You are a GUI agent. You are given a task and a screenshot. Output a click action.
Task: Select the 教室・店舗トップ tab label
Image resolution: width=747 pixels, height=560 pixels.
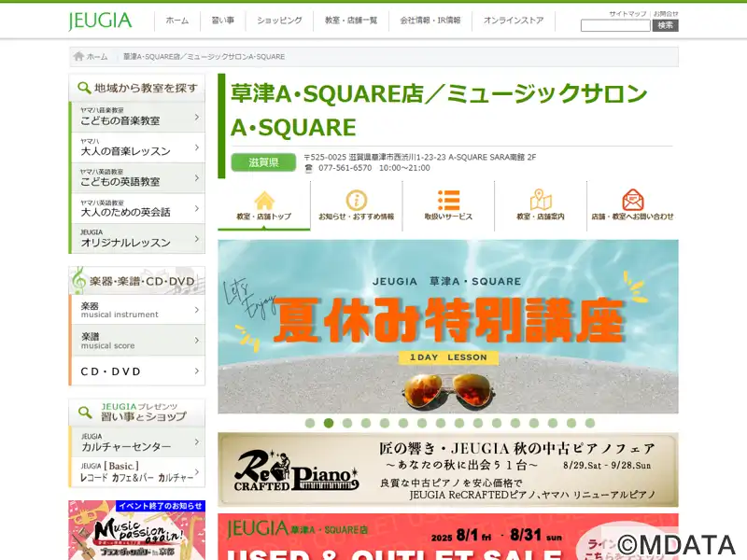coord(264,217)
